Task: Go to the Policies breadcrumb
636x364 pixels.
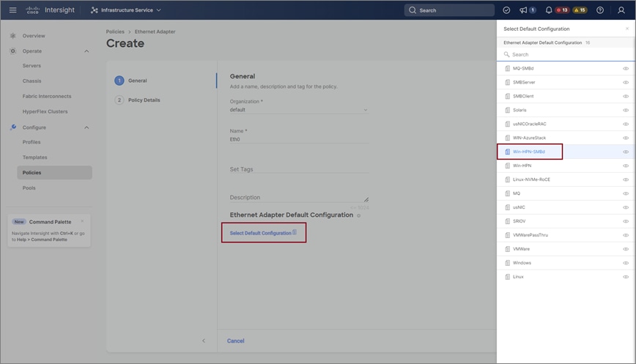Action: (x=115, y=31)
